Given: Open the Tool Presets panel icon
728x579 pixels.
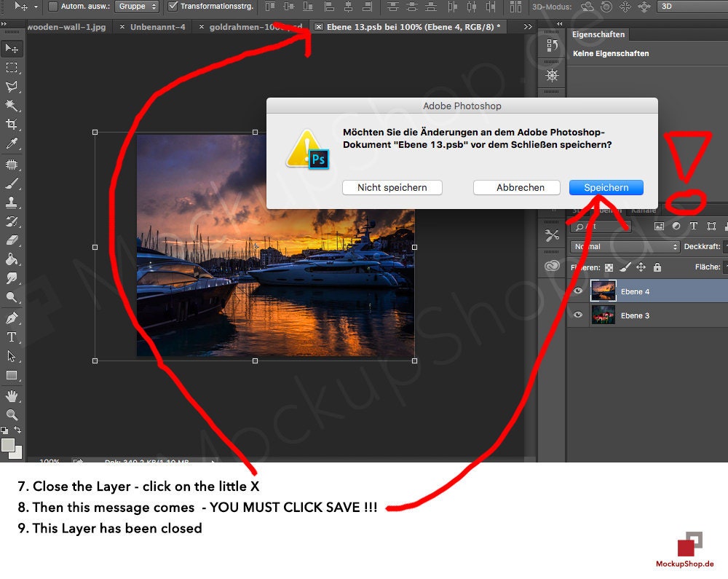Looking at the screenshot, I should (552, 235).
